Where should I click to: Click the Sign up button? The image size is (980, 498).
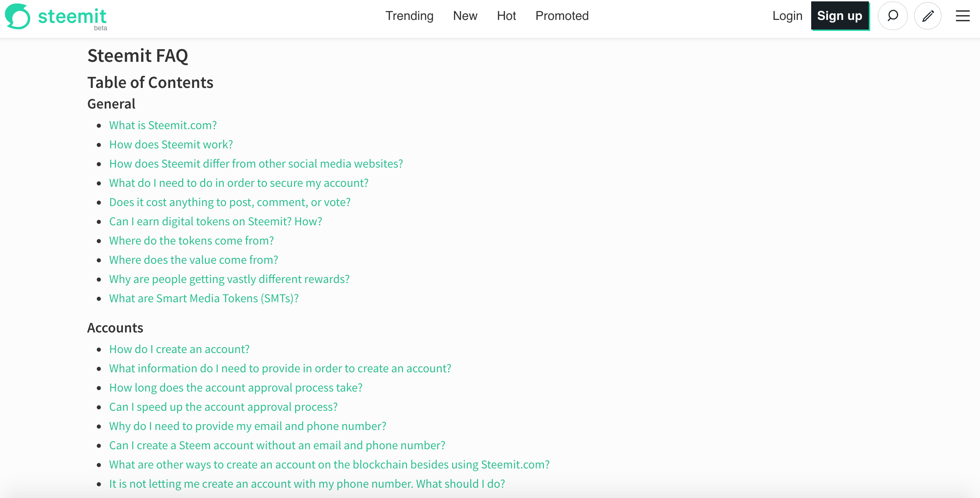click(840, 16)
